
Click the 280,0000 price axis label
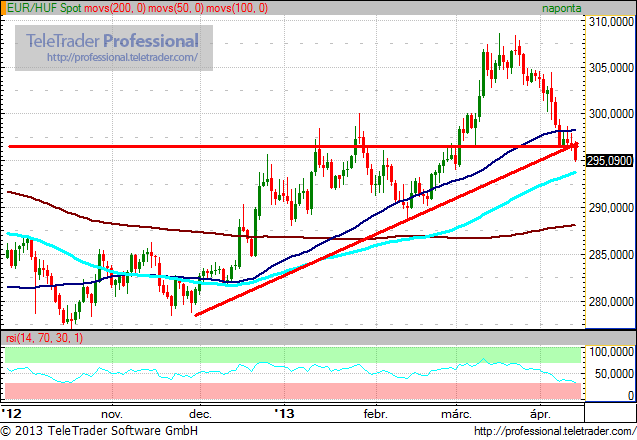coord(611,301)
